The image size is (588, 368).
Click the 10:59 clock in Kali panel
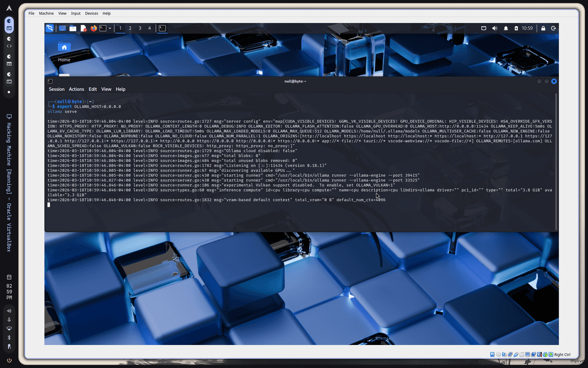coord(527,28)
